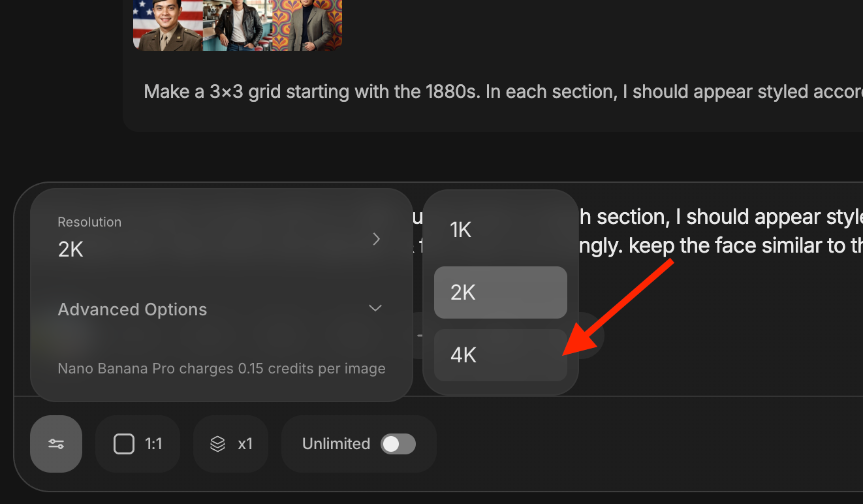Click the 1:1 aspect ratio label

tap(153, 444)
